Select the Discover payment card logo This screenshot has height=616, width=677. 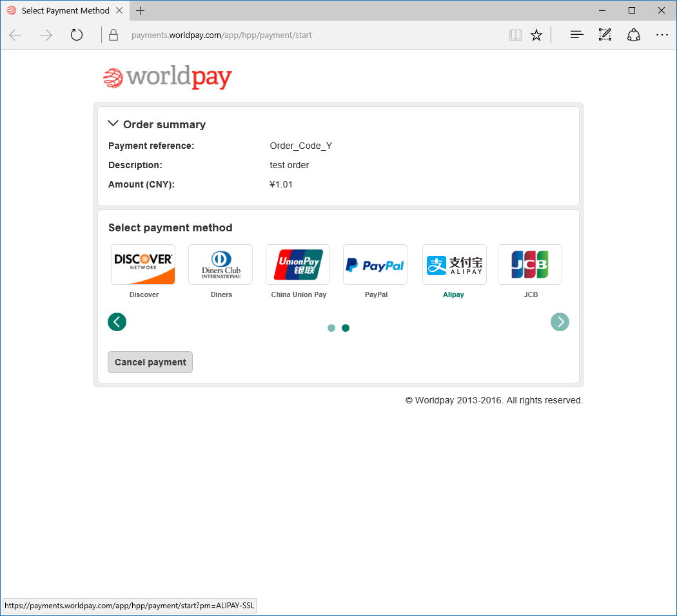[143, 264]
